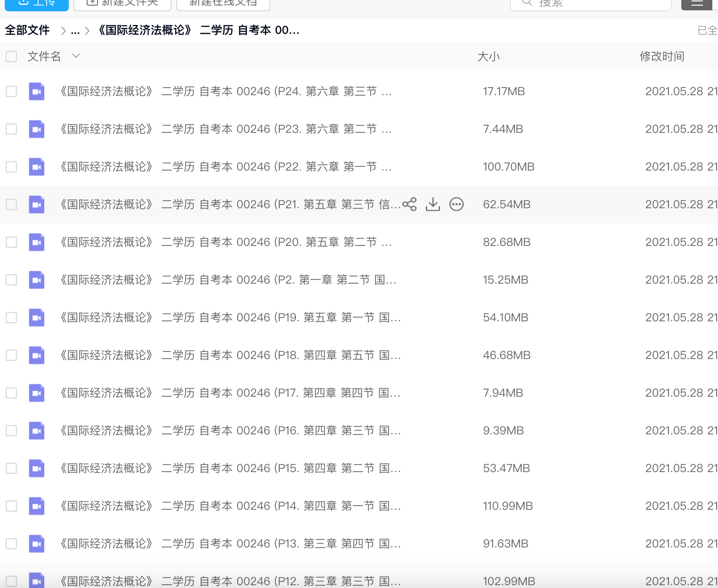Click the video icon of the P20 file
The image size is (718, 588).
(37, 242)
